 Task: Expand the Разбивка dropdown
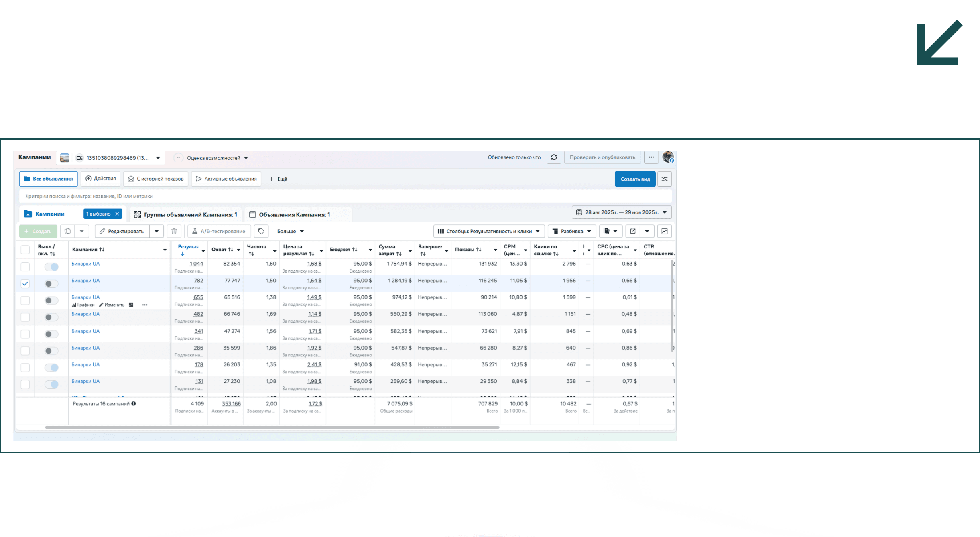tap(572, 231)
